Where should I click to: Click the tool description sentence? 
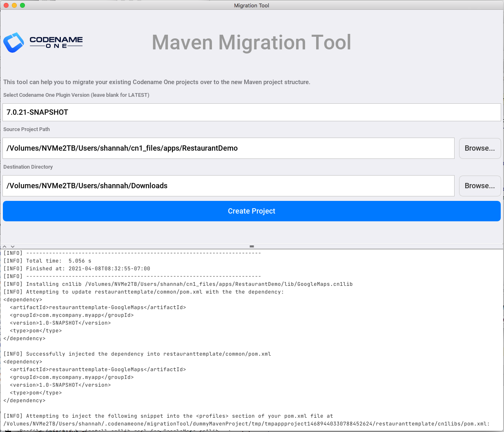pyautogui.click(x=157, y=82)
